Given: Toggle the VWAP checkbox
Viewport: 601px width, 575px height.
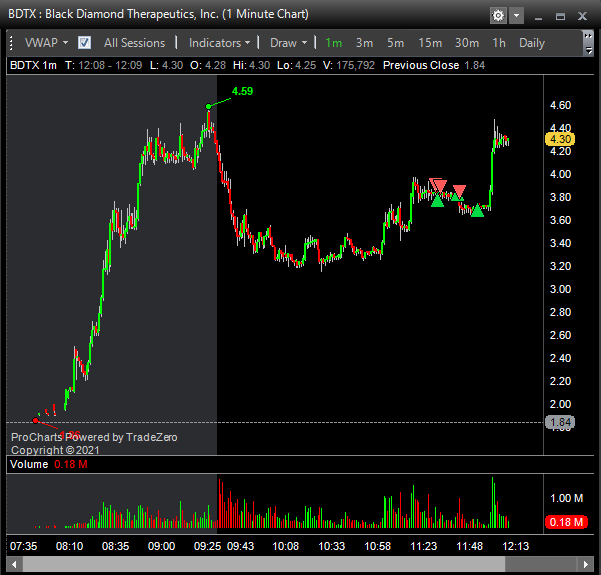Looking at the screenshot, I should [x=84, y=43].
